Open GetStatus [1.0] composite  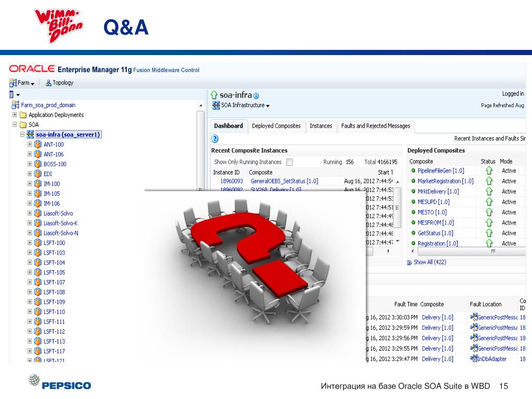point(435,233)
